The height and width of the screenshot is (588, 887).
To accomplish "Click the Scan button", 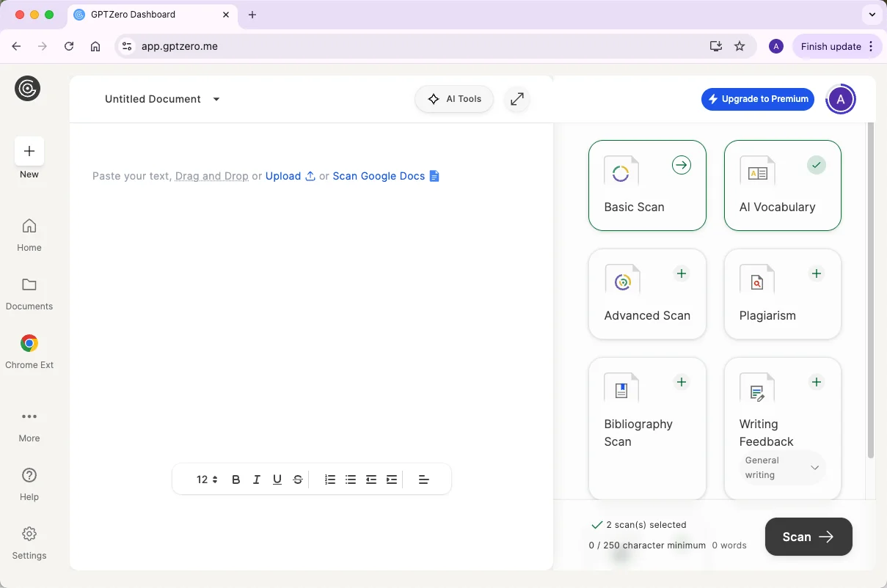I will coord(808,536).
